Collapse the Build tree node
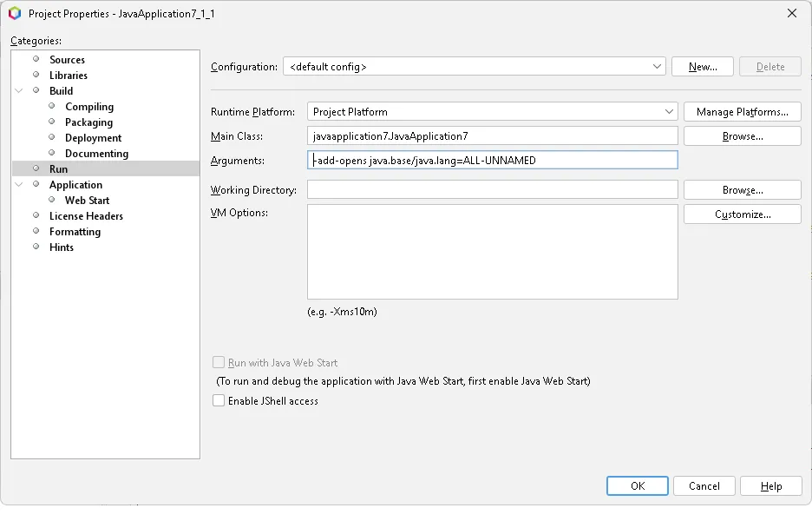812x521 pixels. point(19,91)
